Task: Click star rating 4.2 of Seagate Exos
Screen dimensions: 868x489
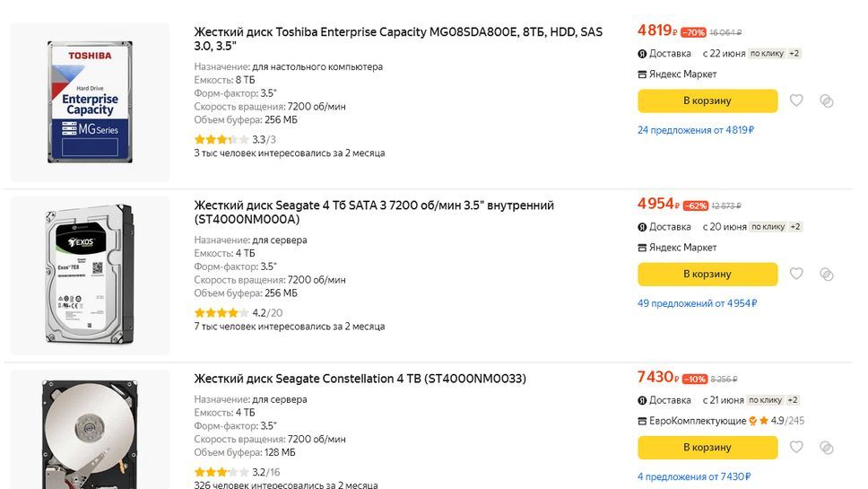Action: click(221, 313)
